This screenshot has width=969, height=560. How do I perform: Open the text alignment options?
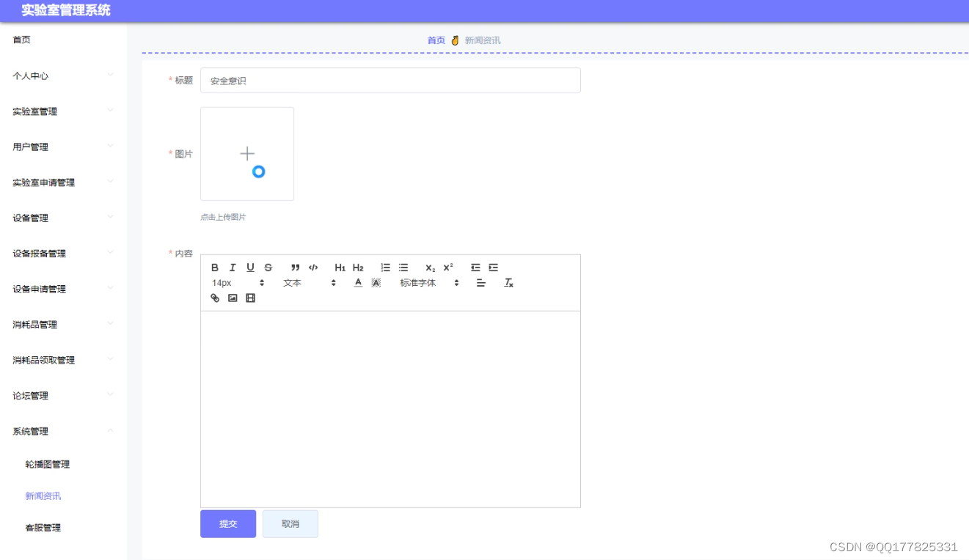tap(481, 283)
